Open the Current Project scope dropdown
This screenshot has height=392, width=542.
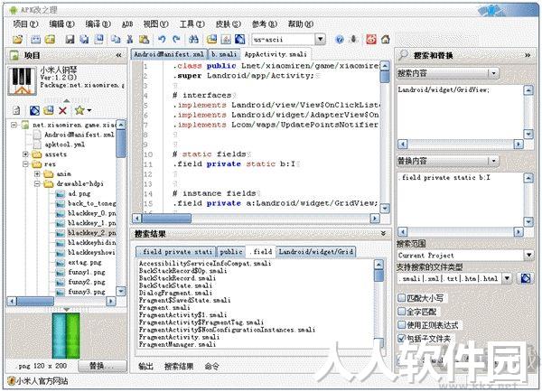528,256
